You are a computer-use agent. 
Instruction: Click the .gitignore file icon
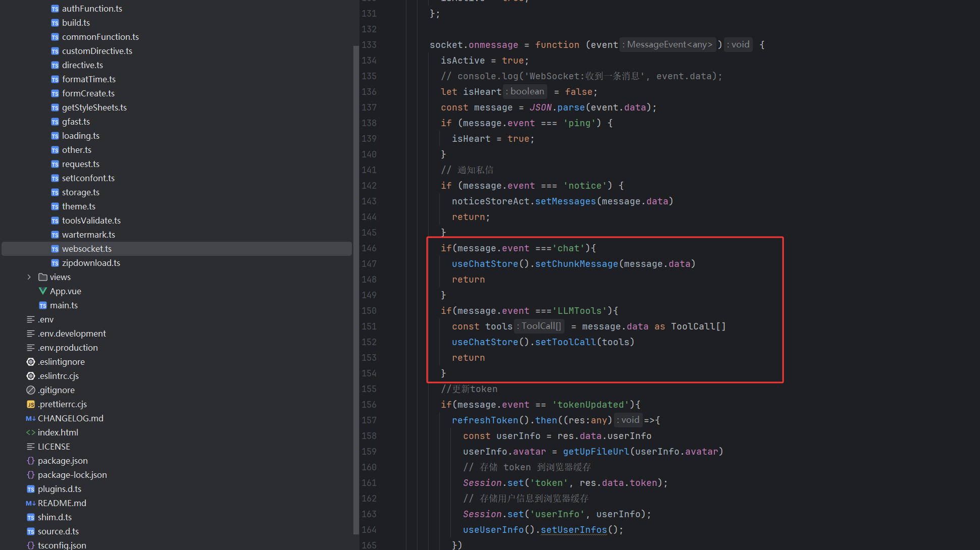(x=31, y=390)
